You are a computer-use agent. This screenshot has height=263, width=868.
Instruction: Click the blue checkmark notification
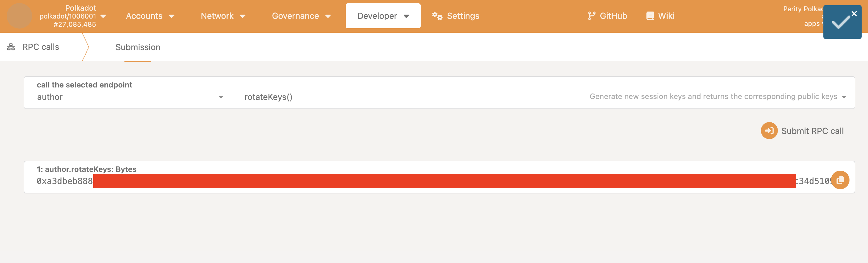click(840, 23)
